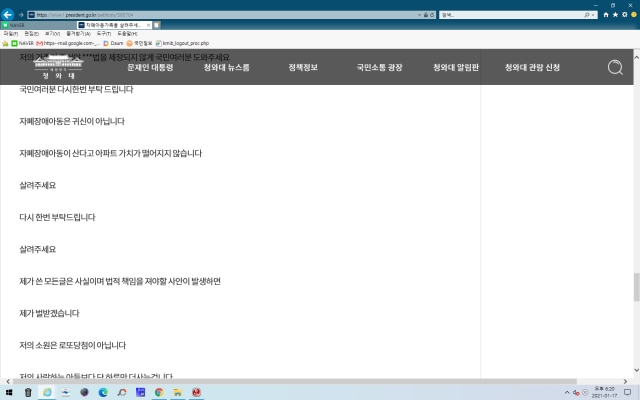Image resolution: width=640 pixels, height=400 pixels.
Task: Open the 도움말(H) menu
Action: (127, 33)
